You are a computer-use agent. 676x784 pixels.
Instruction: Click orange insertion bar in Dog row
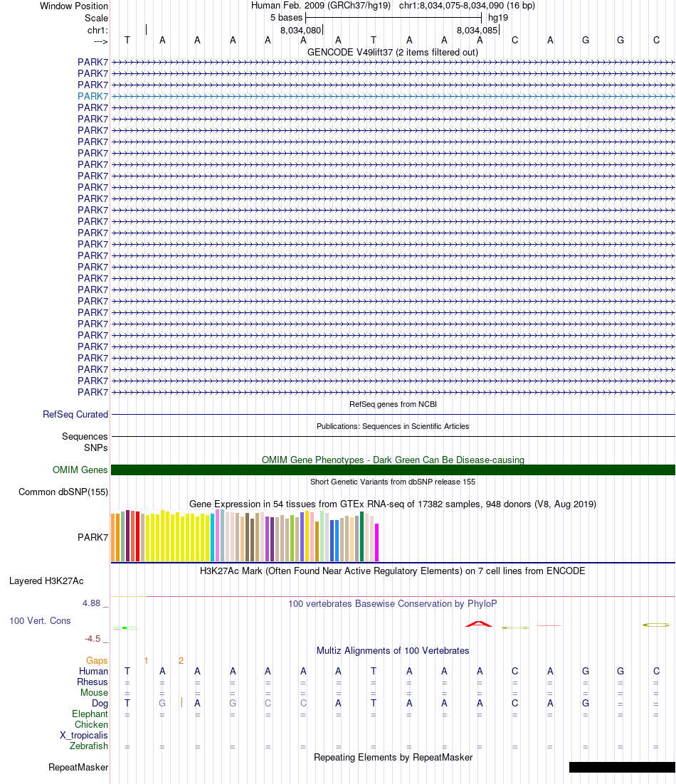coord(181,702)
